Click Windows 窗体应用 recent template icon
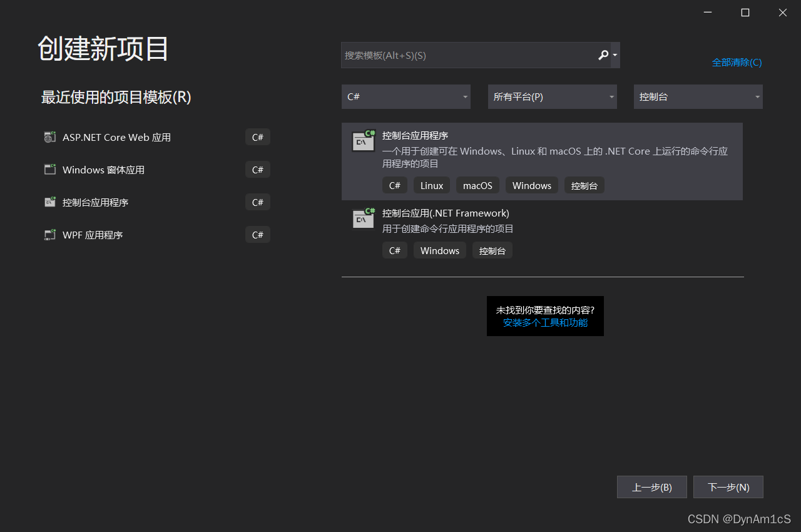Viewport: 801px width, 532px height. pyautogui.click(x=50, y=170)
